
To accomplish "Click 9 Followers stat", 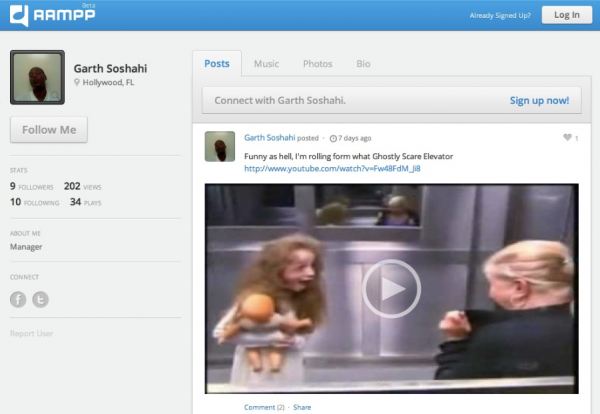I will [32, 186].
